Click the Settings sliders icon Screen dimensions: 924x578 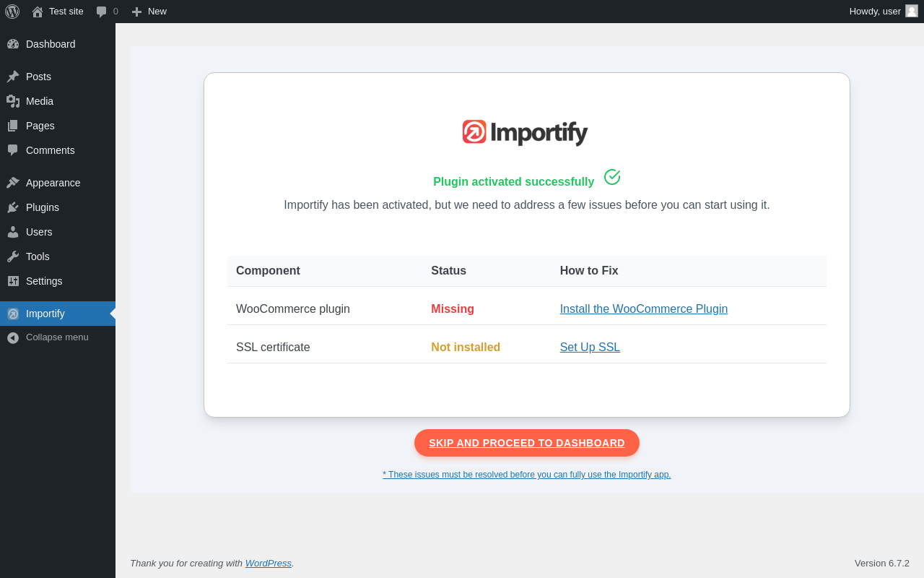(x=13, y=281)
